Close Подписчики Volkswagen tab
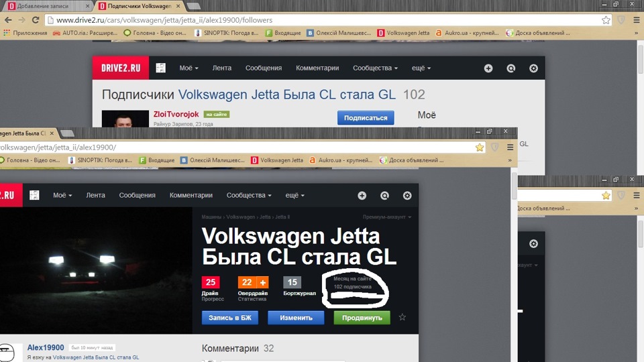 (178, 6)
